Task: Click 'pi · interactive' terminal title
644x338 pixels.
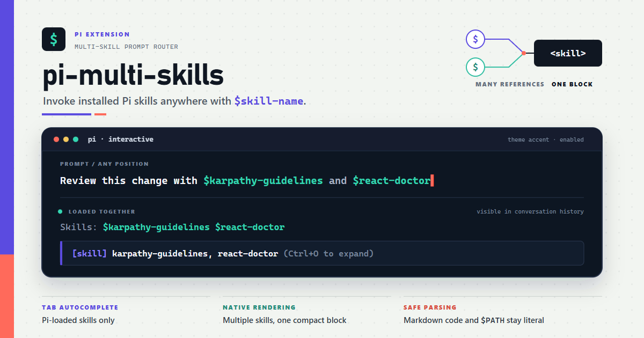Action: tap(121, 139)
